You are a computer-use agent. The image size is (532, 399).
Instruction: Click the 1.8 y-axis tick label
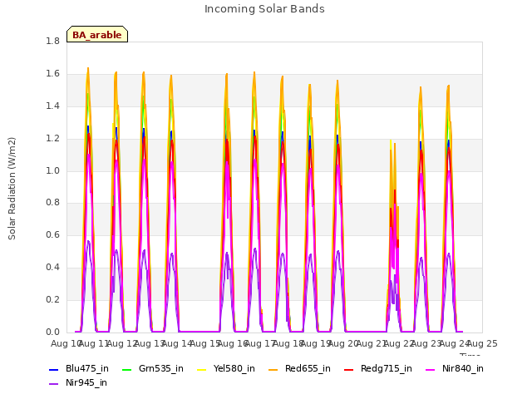point(52,41)
